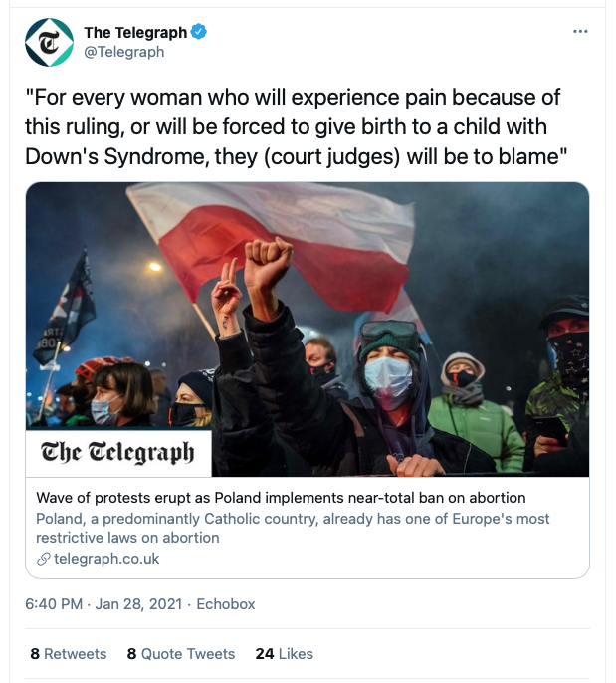This screenshot has width=616, height=683.
Task: Click the Polish flag in the photo
Action: click(279, 246)
